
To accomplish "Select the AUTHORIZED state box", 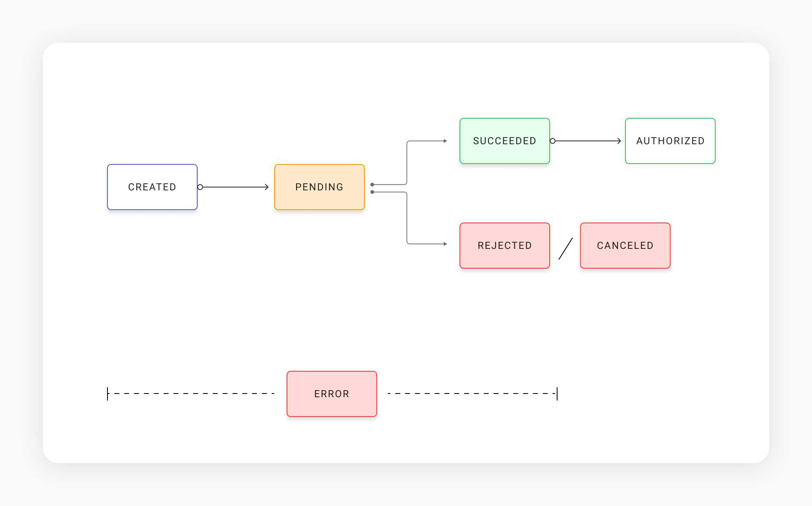I will click(x=670, y=141).
